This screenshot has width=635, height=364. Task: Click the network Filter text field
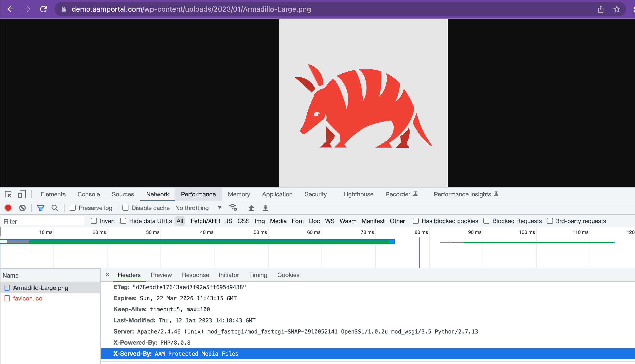[43, 221]
